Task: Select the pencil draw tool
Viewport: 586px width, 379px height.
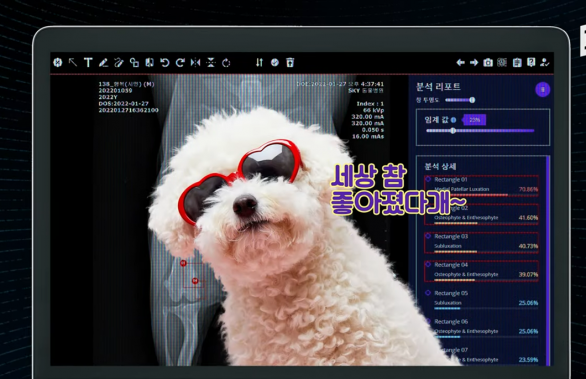Action: click(x=104, y=62)
